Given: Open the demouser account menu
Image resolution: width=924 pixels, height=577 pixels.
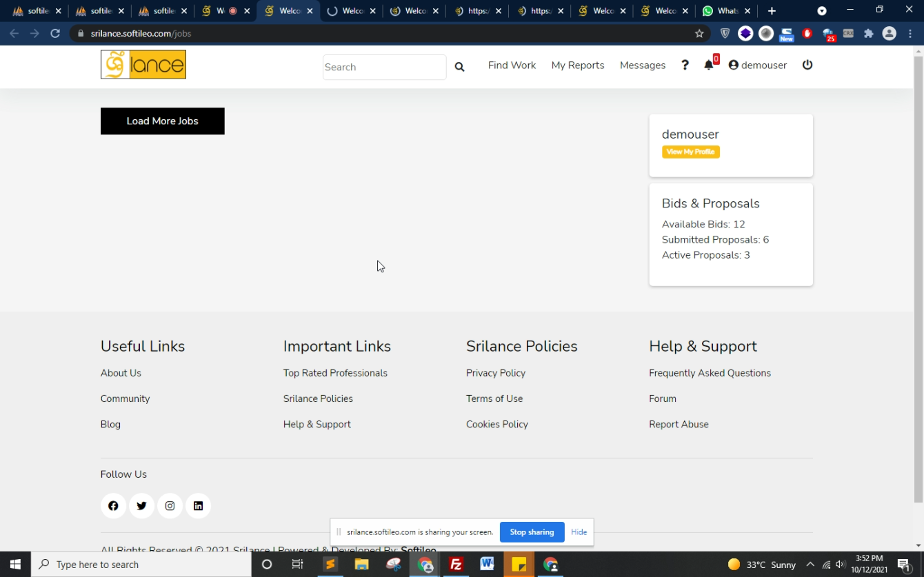Looking at the screenshot, I should pos(757,65).
